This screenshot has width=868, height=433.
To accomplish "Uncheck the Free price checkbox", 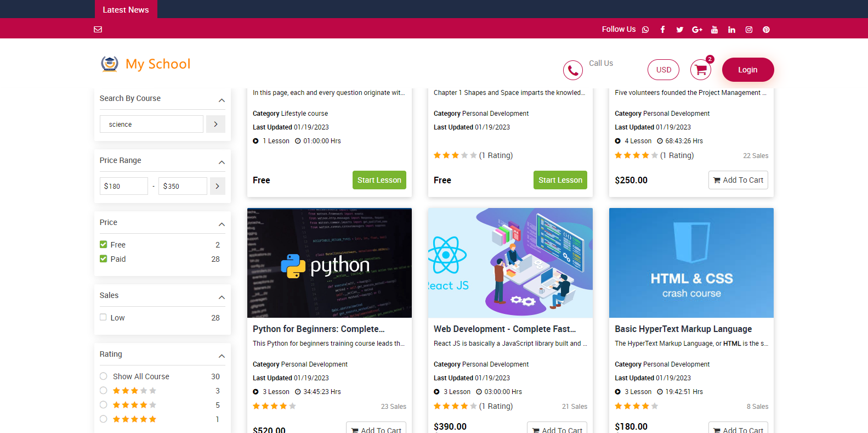I will [104, 245].
